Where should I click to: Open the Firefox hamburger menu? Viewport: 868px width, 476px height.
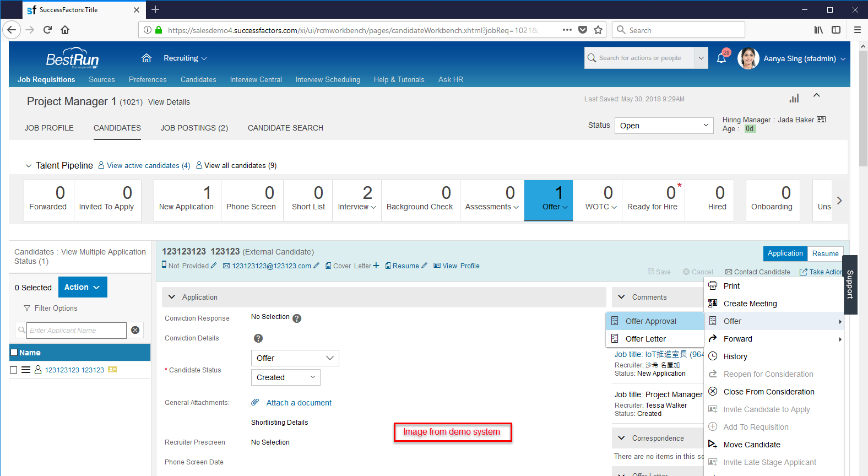click(857, 30)
